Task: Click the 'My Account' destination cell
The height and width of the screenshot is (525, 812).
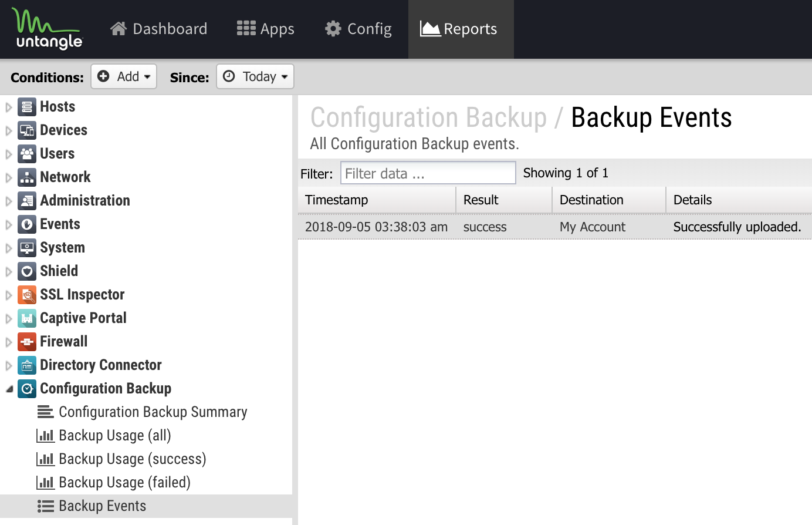Action: pos(609,227)
